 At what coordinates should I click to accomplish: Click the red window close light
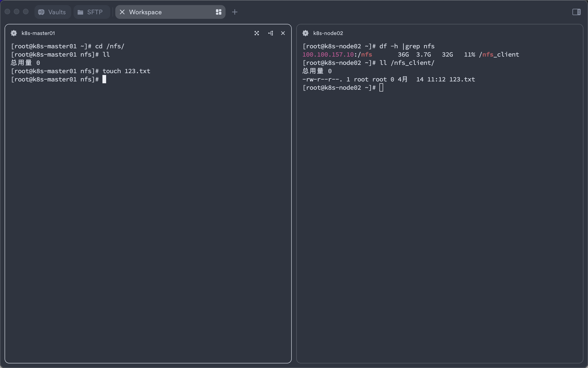tap(7, 12)
